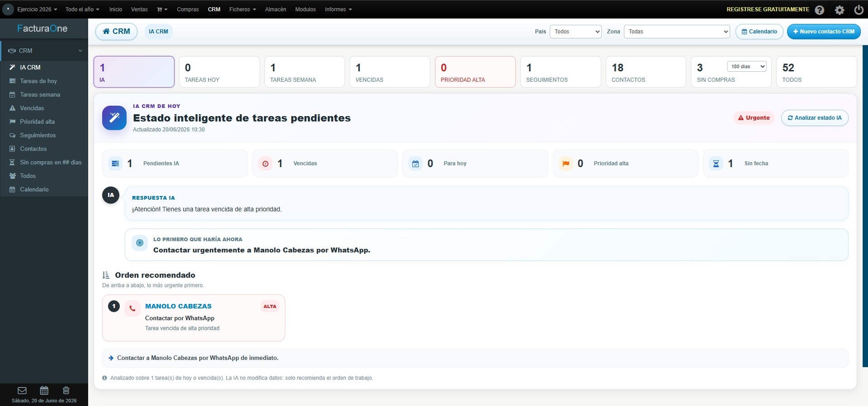Click FacturaOne logo

click(42, 28)
